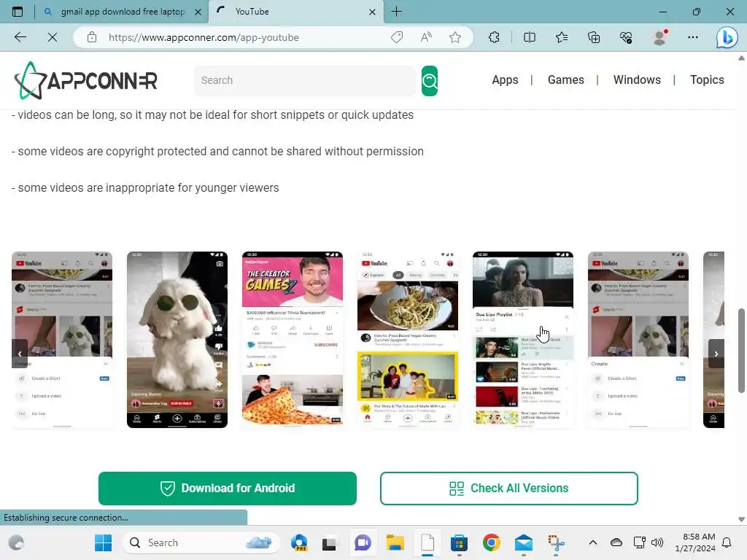Open the Snipping Tool in taskbar
747x560 pixels.
556,542
